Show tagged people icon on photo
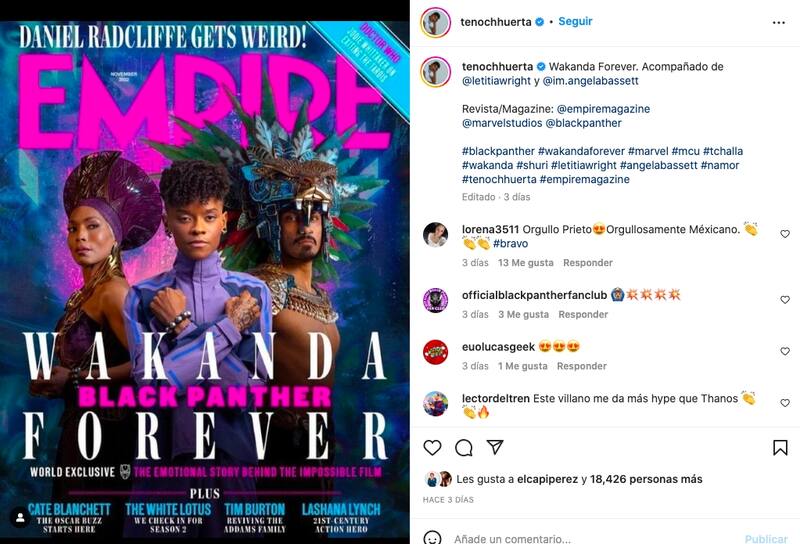This screenshot has height=544, width=800. click(x=20, y=517)
